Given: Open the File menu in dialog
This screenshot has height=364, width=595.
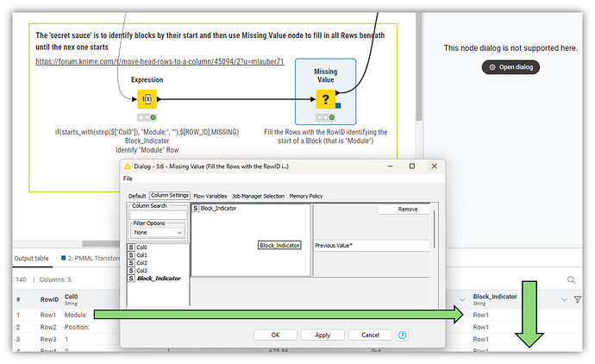Looking at the screenshot, I should pyautogui.click(x=128, y=179).
